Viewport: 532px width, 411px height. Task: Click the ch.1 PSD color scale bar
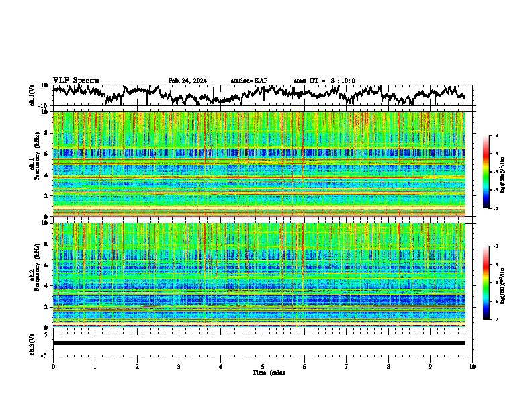coord(486,172)
